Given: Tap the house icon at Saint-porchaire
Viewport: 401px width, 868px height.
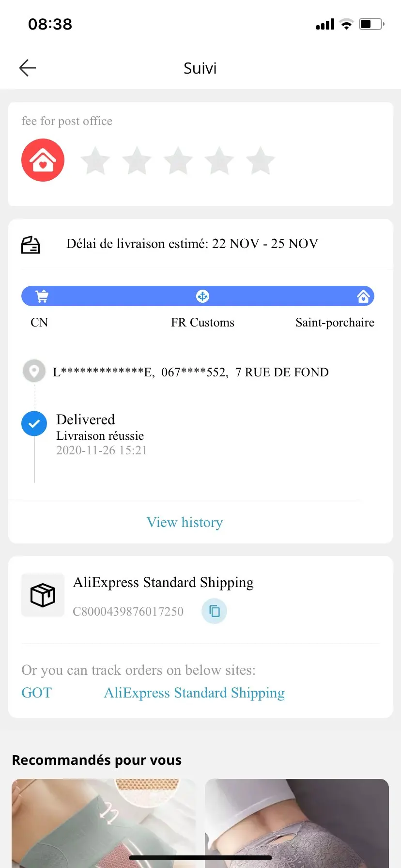Looking at the screenshot, I should pyautogui.click(x=363, y=296).
